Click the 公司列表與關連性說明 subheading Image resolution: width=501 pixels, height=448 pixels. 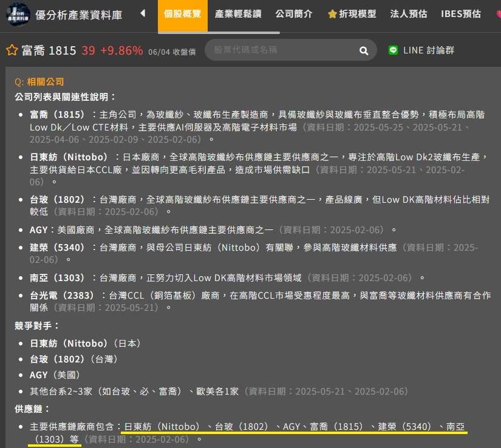tap(65, 97)
